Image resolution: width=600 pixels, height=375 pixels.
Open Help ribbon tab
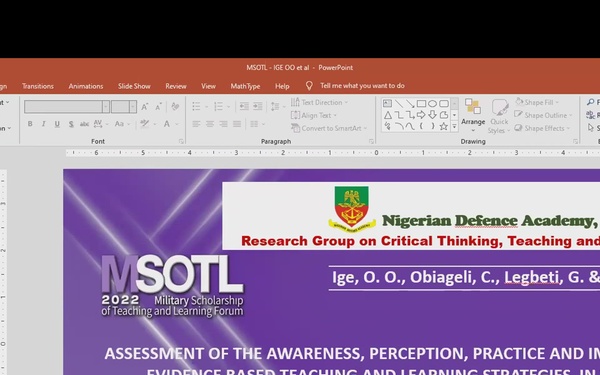pyautogui.click(x=282, y=86)
